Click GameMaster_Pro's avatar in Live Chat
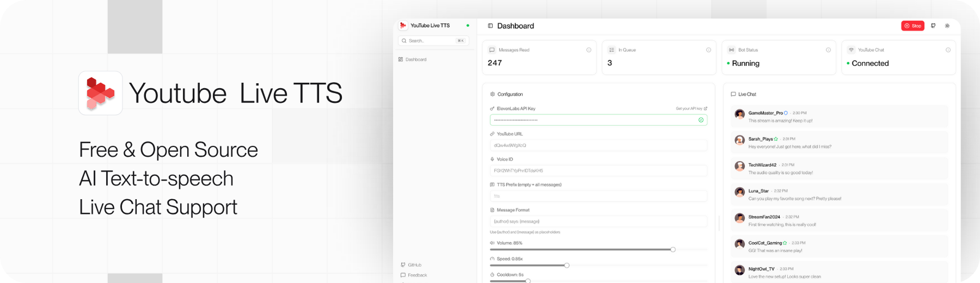Viewport: 980px width, 283px height. click(x=739, y=114)
